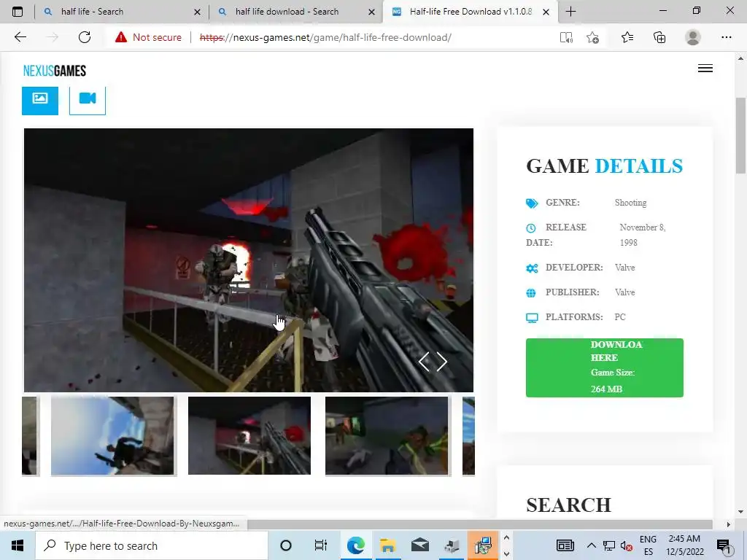The image size is (747, 560).
Task: Open the site hamburger menu
Action: coord(705,68)
